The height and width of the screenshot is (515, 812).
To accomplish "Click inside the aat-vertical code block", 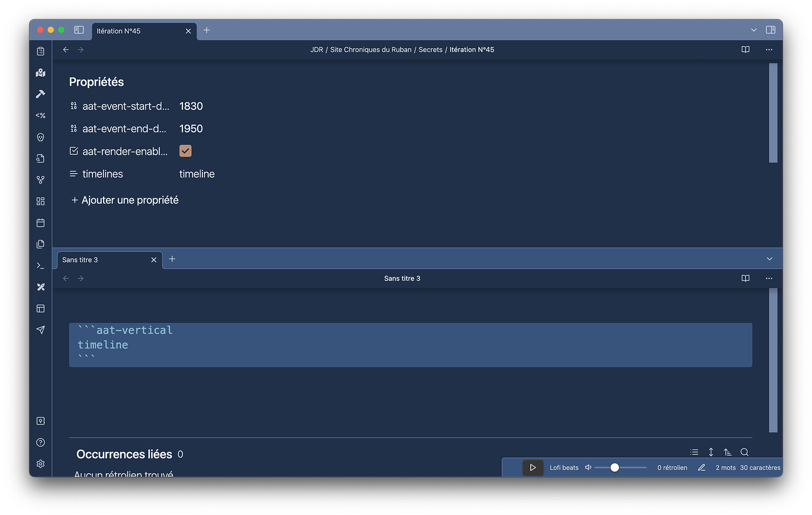I will pos(410,345).
